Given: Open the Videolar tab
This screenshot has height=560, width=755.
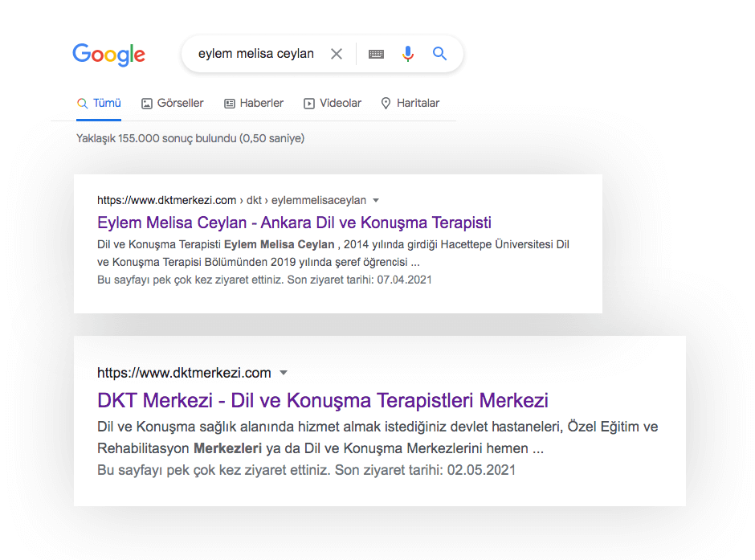Looking at the screenshot, I should click(x=333, y=103).
